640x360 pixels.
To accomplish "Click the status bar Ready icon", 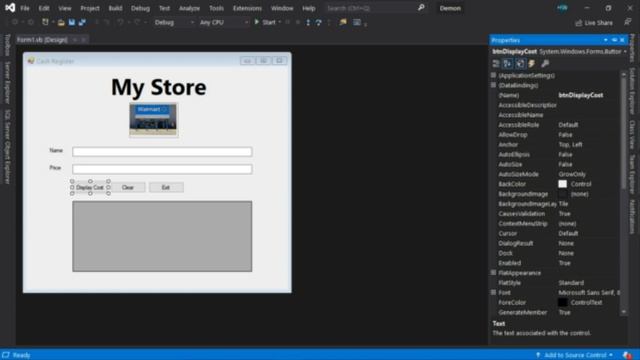I will point(6,355).
